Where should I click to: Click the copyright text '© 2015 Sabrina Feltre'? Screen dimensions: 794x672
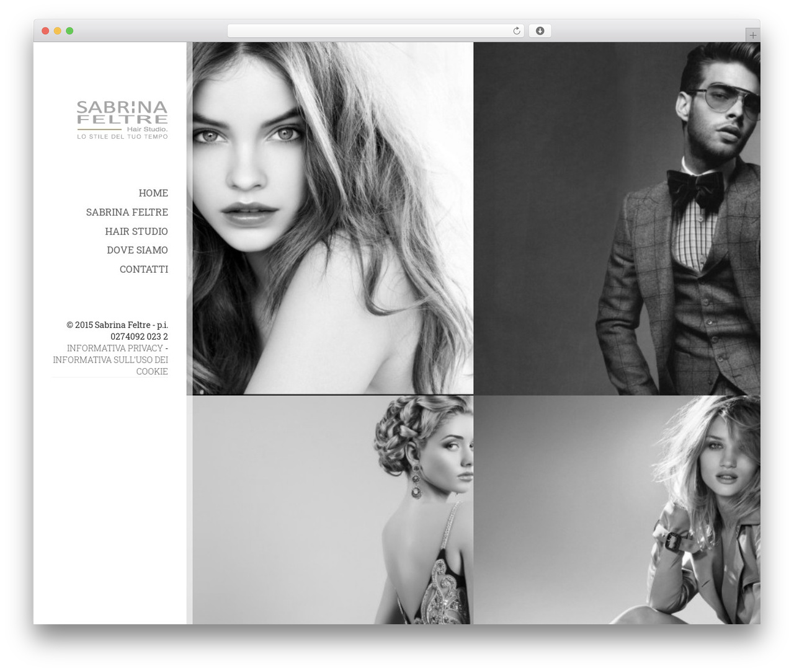pyautogui.click(x=109, y=325)
